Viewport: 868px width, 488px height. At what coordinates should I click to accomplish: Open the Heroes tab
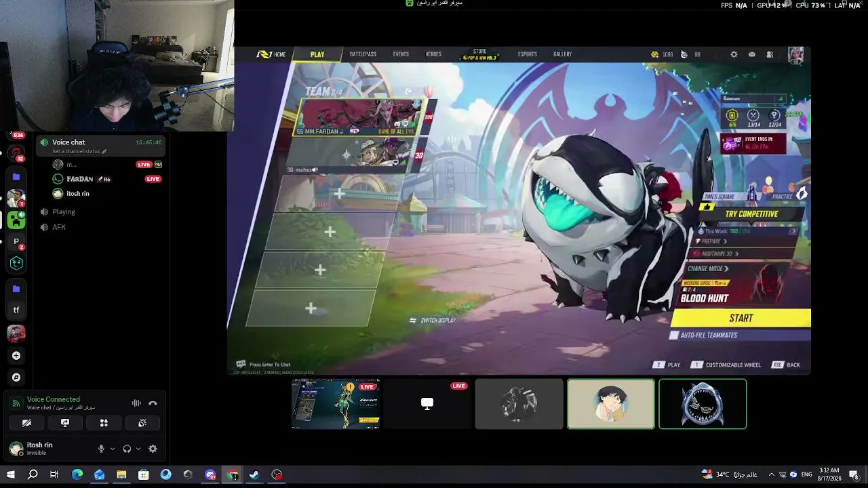pyautogui.click(x=433, y=54)
